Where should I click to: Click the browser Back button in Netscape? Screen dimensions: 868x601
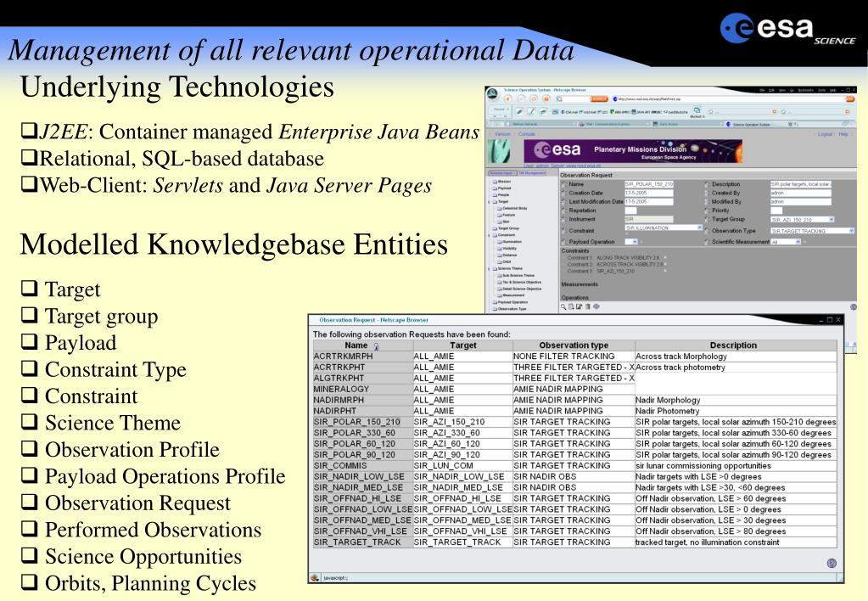(x=507, y=98)
